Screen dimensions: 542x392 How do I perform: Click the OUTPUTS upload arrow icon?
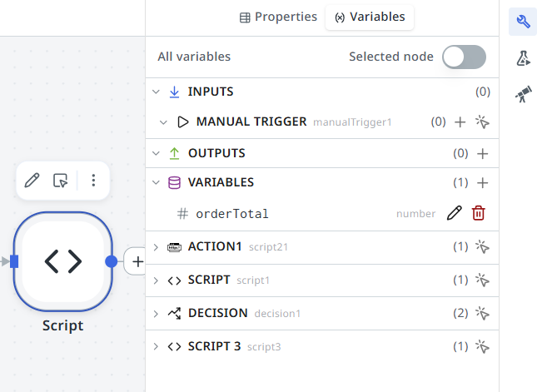point(174,153)
